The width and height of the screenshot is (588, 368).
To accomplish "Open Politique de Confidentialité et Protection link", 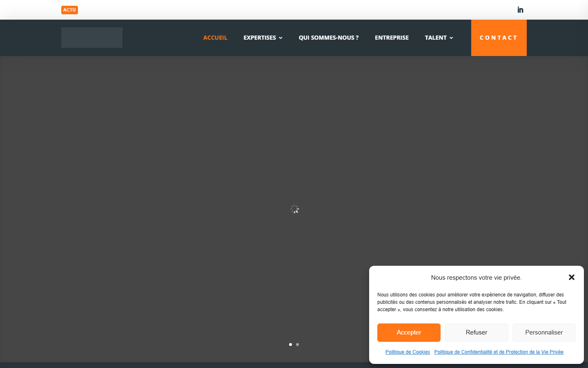I will [x=499, y=352].
